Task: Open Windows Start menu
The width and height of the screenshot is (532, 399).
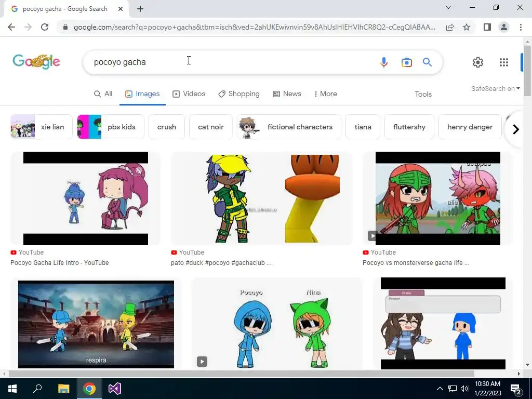Action: [x=12, y=389]
